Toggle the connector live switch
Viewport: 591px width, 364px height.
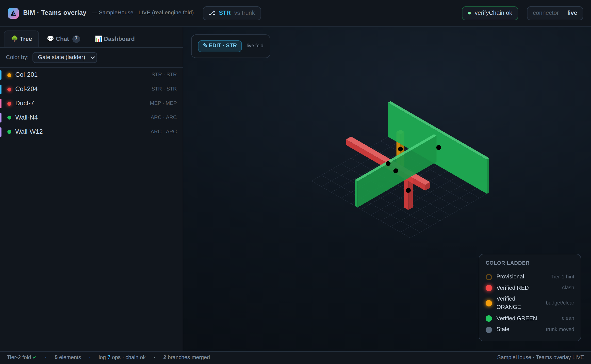(x=555, y=13)
